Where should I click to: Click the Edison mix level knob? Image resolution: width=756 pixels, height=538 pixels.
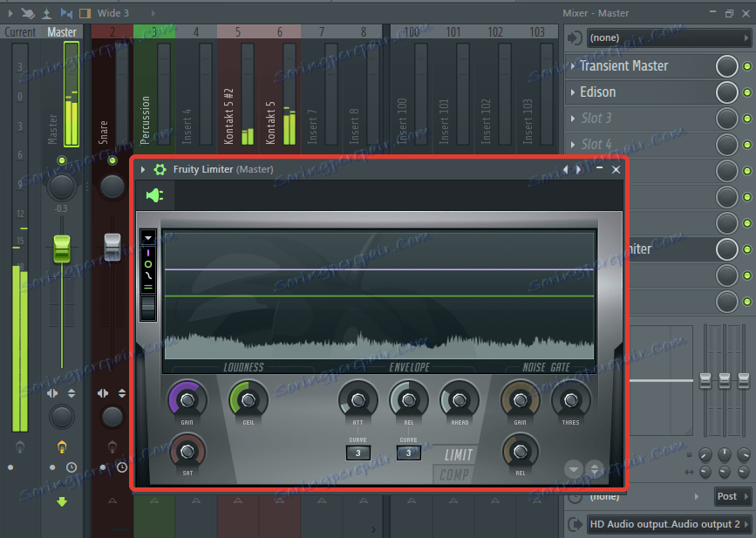[x=726, y=92]
